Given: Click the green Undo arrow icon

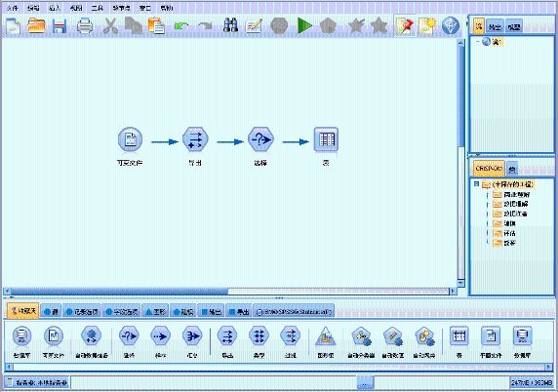Looking at the screenshot, I should point(181,26).
